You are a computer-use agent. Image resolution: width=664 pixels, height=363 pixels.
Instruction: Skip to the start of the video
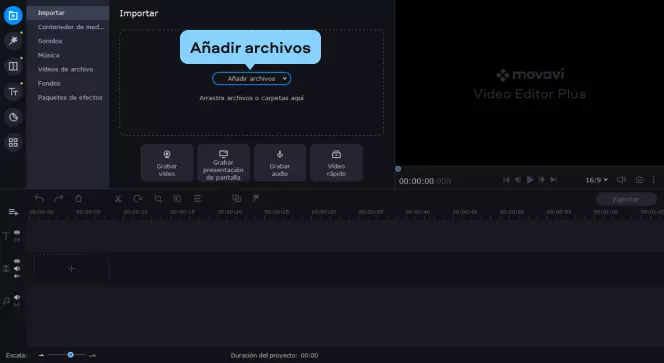506,180
